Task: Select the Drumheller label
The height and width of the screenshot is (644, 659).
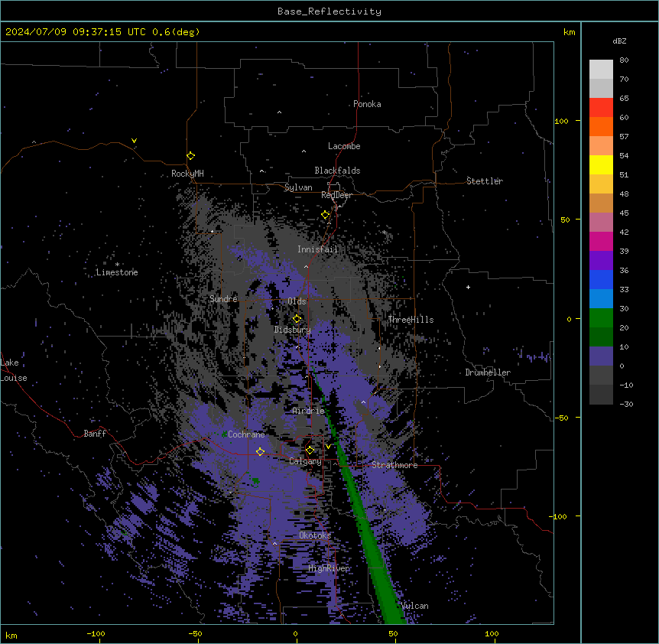Action: (488, 372)
